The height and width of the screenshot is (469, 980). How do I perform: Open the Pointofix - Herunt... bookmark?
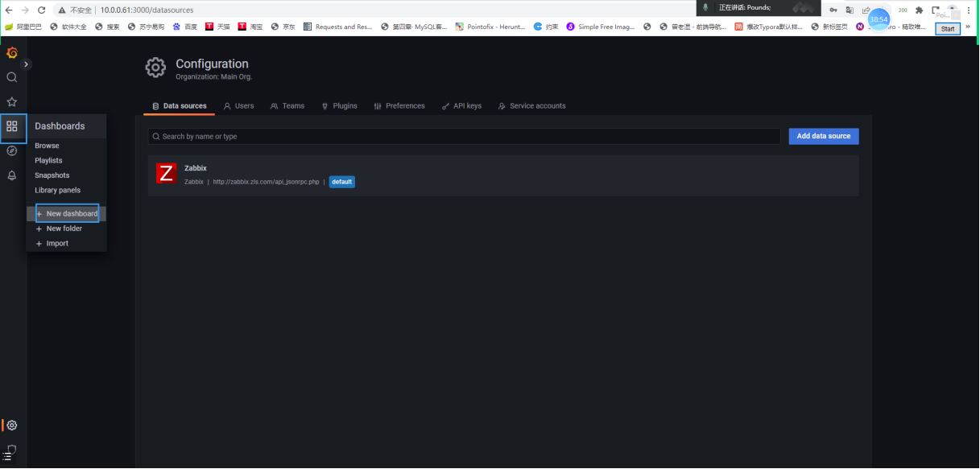click(x=490, y=27)
